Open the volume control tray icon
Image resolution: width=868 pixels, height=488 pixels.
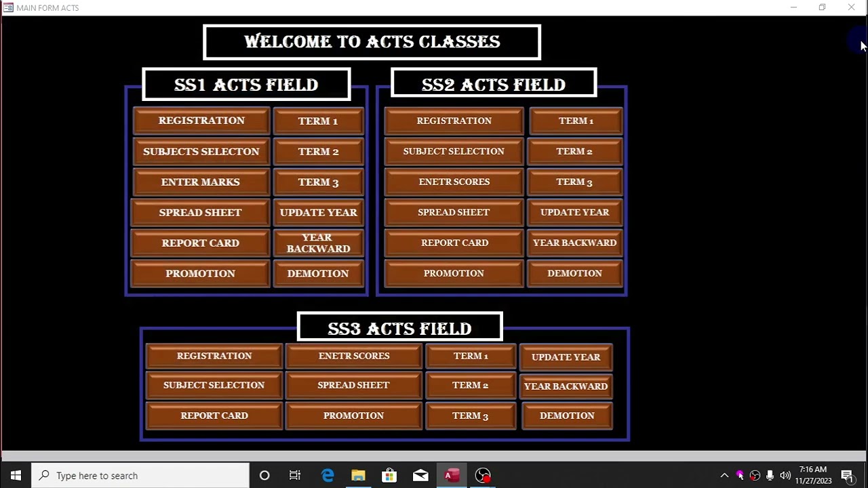click(x=785, y=475)
